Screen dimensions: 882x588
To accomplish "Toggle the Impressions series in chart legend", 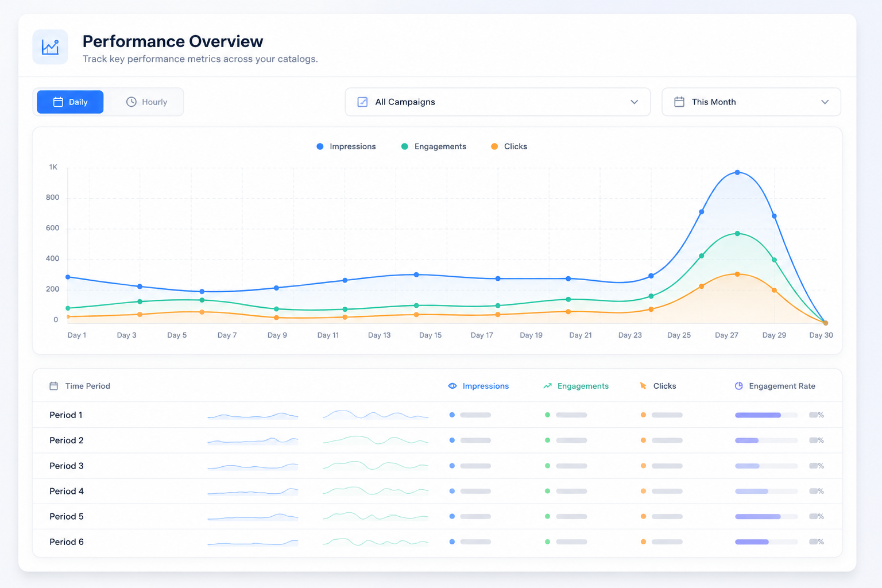I will [x=346, y=146].
